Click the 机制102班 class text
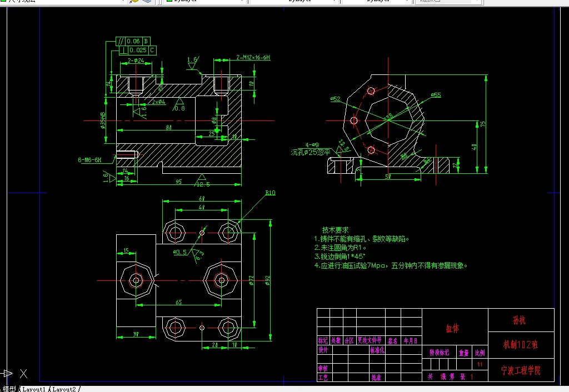 tap(520, 344)
